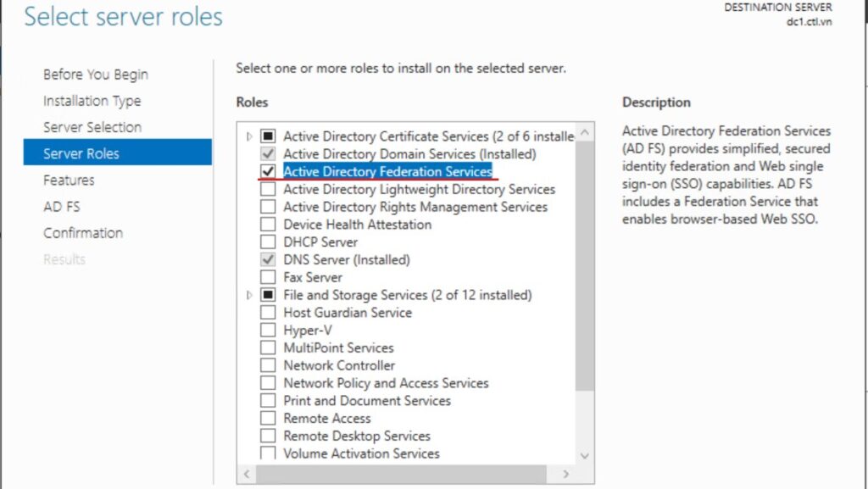Expand Active Directory Certificate Services node
This screenshot has width=868, height=489.
(x=248, y=136)
